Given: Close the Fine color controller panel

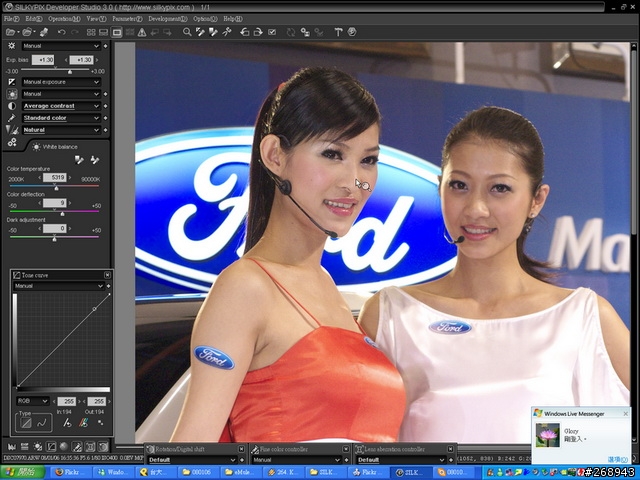Looking at the screenshot, I should [346, 449].
